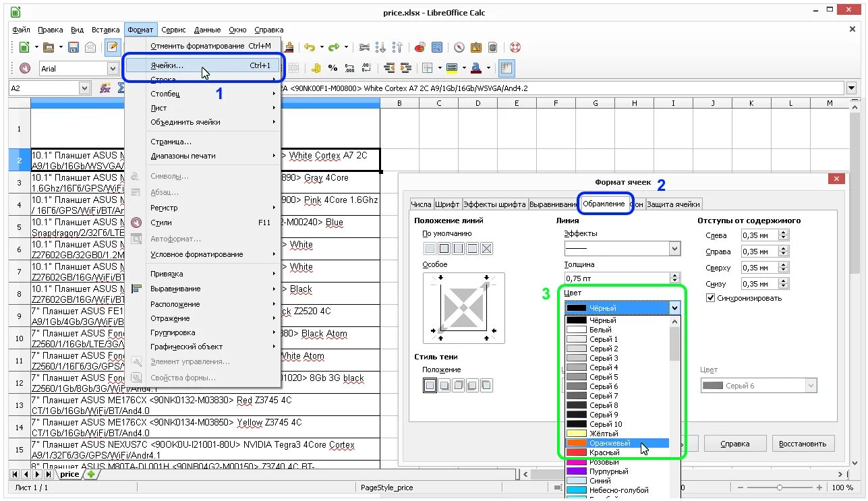The width and height of the screenshot is (868, 501).
Task: Expand the Столбец submenu
Action: tap(213, 94)
